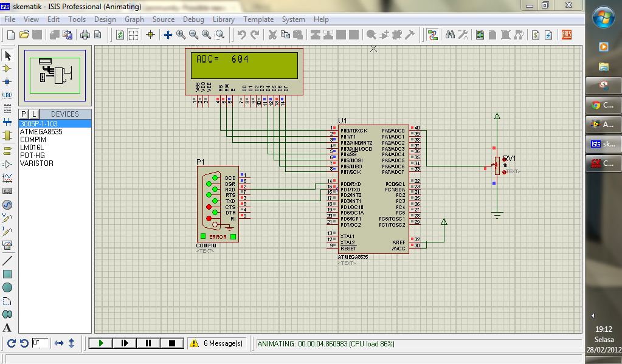Toggle the grid display
The height and width of the screenshot is (364, 622).
[x=133, y=35]
